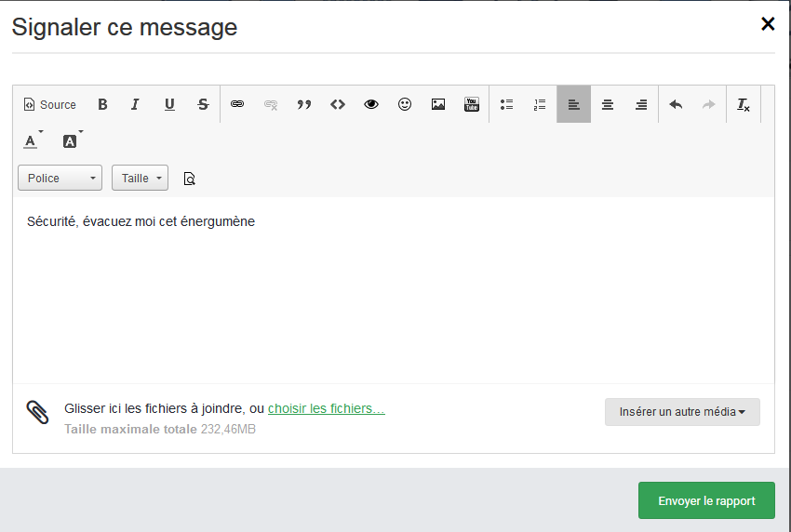Insert a hyperlink
Viewport: 791px width, 532px height.
(237, 104)
